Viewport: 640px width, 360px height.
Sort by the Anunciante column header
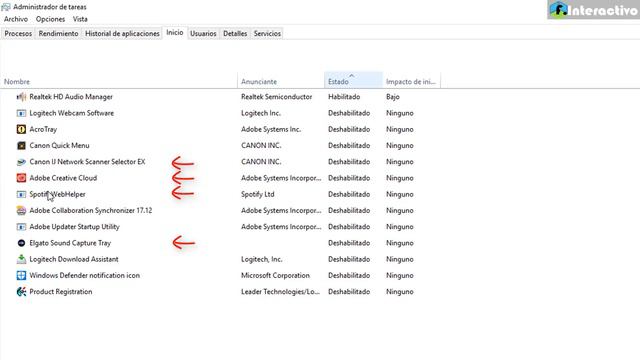tap(281, 81)
